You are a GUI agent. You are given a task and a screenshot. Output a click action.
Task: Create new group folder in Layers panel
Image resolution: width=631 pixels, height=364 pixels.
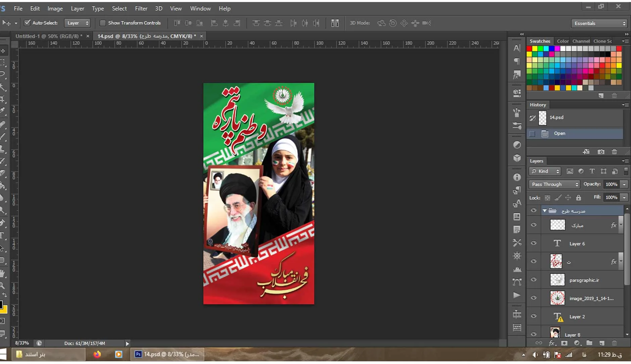tap(589, 343)
